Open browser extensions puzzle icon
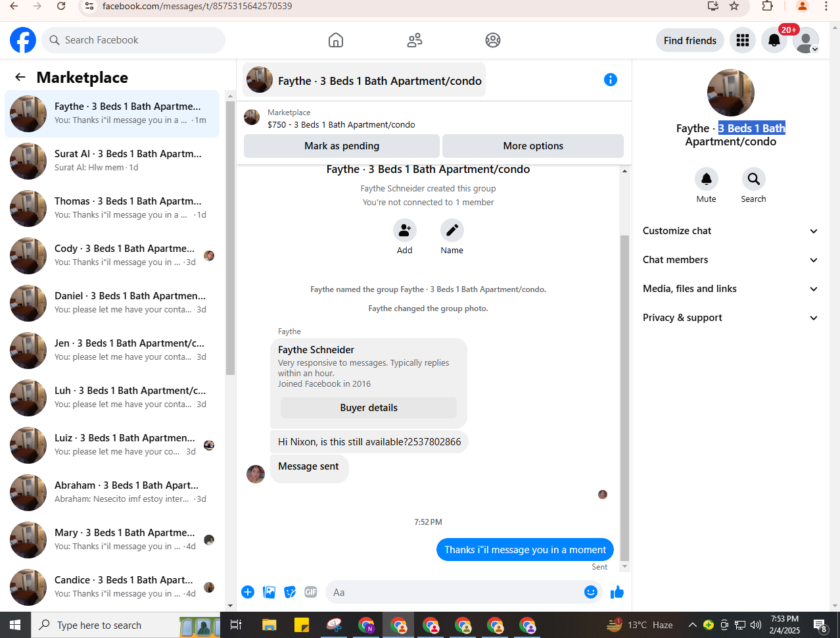Screen dimensions: 840x638 tap(768, 6)
